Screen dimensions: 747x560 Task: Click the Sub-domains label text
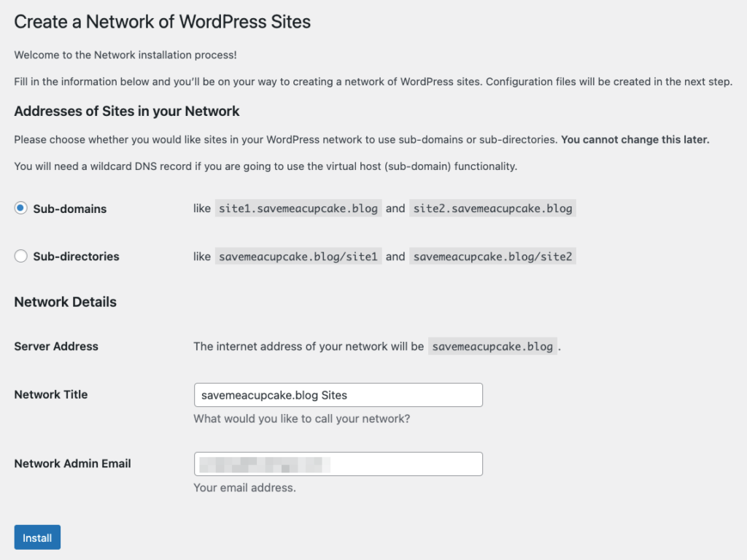[69, 209]
